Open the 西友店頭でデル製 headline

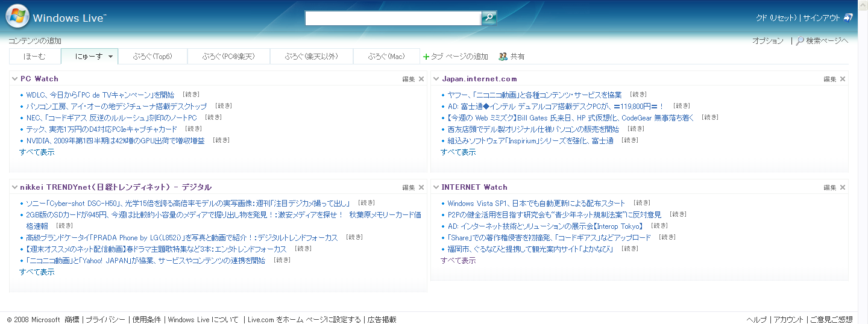pyautogui.click(x=533, y=129)
